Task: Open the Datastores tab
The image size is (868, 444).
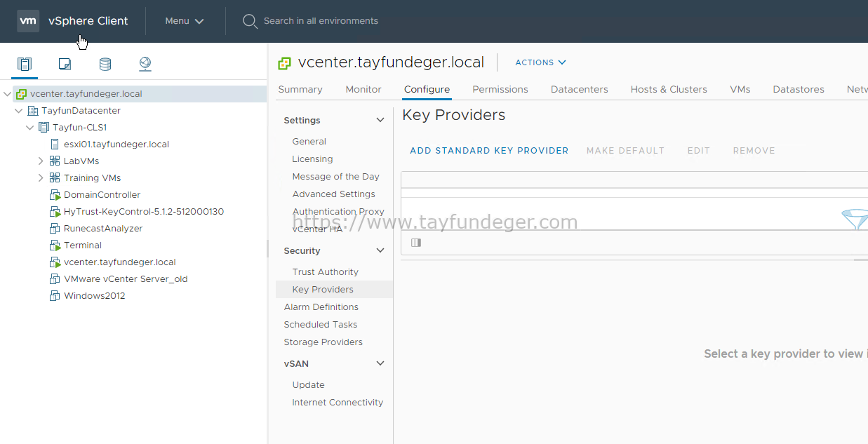Action: 799,89
